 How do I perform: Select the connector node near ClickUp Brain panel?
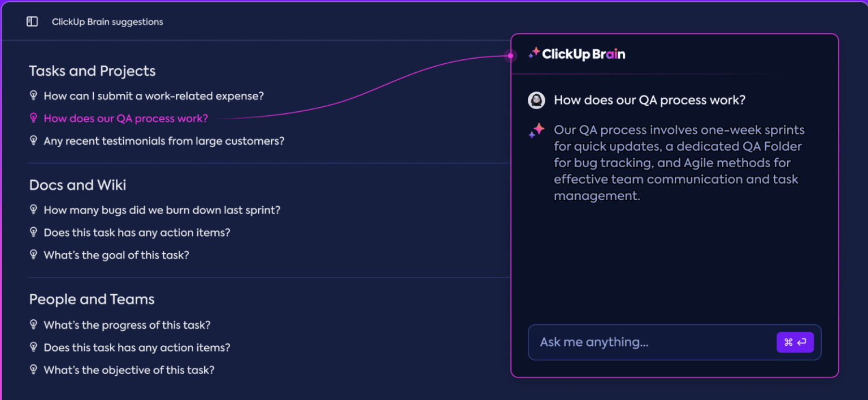(510, 56)
